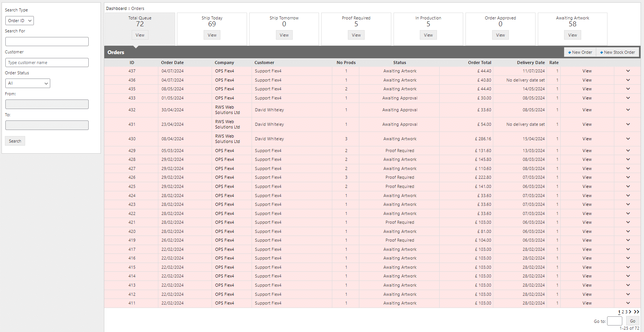The image size is (644, 332).
Task: Click the next page arrow icon
Action: pyautogui.click(x=630, y=312)
